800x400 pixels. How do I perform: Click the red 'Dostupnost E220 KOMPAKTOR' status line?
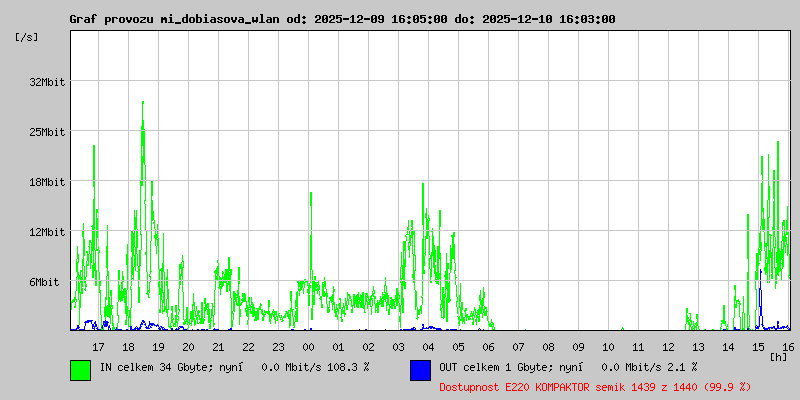point(595,387)
